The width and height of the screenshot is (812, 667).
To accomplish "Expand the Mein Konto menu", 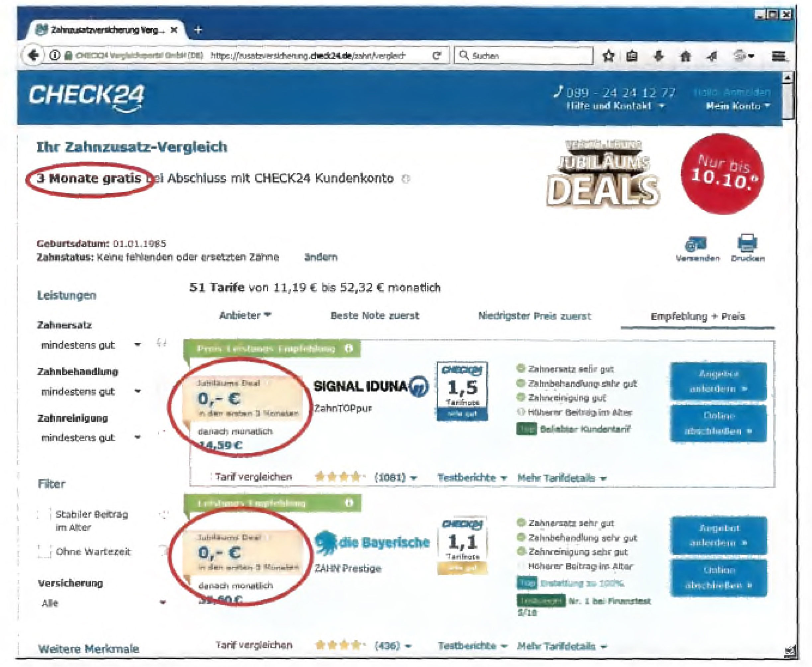I will tap(738, 106).
